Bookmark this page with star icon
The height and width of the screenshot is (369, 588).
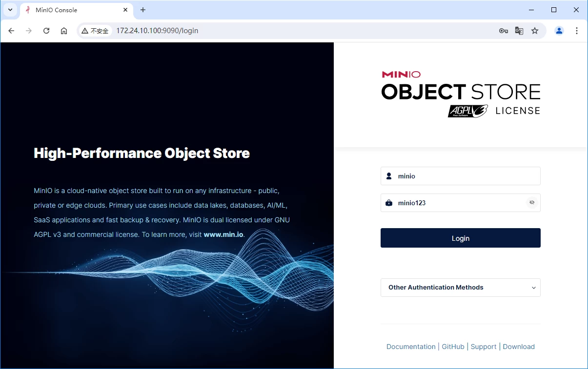[x=535, y=31]
